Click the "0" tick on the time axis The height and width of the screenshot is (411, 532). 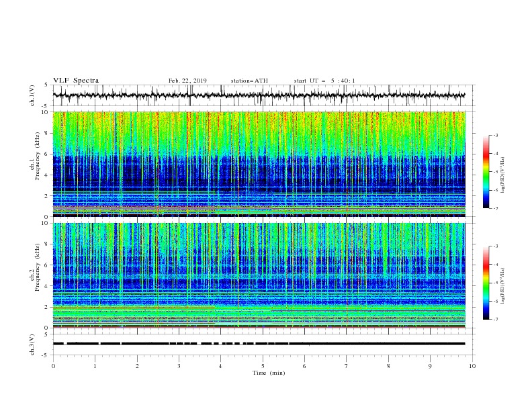click(53, 366)
